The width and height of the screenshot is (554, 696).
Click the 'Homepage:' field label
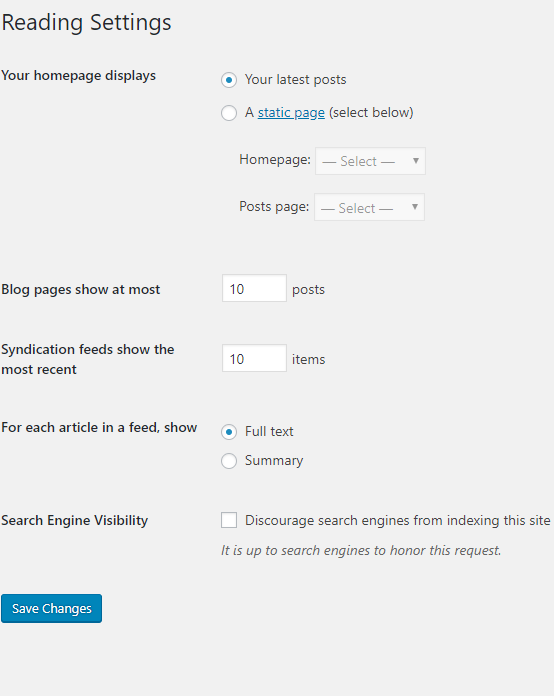coord(275,159)
